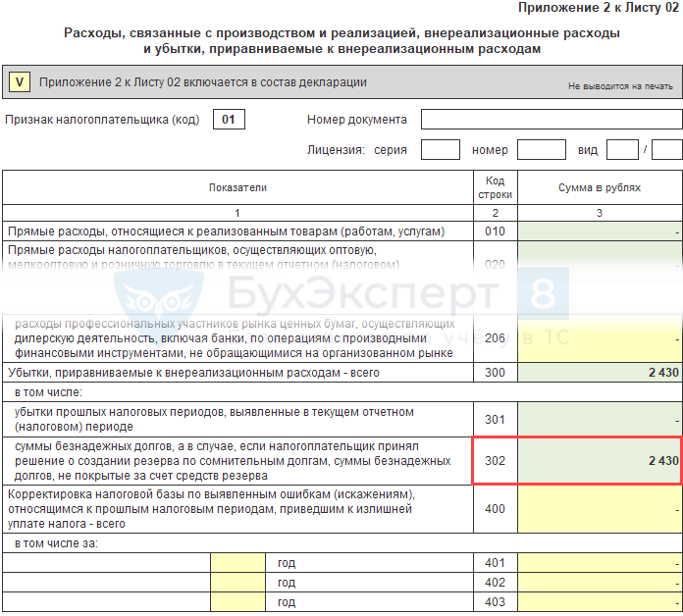Click the second Лицензия вид field after slash

(x=667, y=150)
